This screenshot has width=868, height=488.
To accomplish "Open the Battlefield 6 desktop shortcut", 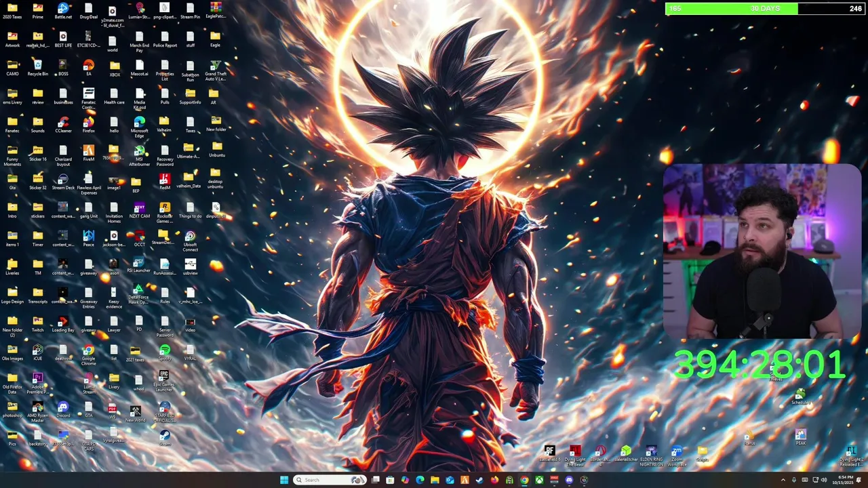I will click(550, 454).
